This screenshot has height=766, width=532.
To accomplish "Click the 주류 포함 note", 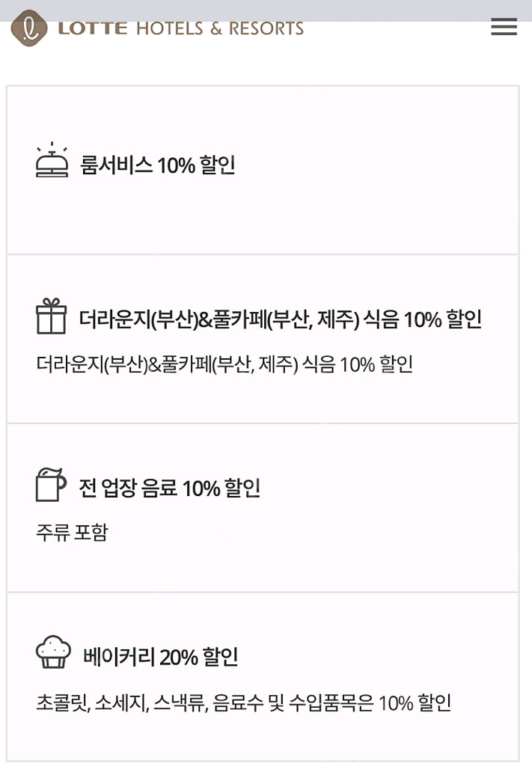I will pyautogui.click(x=72, y=533).
